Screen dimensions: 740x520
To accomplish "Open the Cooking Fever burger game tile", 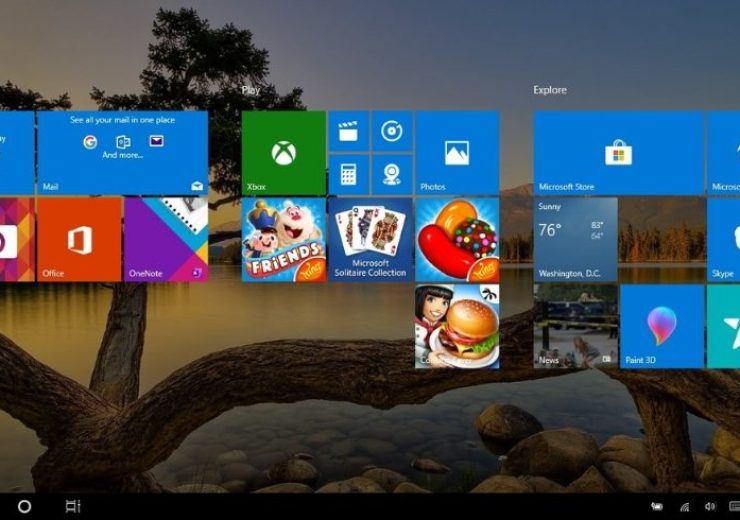I will click(457, 326).
